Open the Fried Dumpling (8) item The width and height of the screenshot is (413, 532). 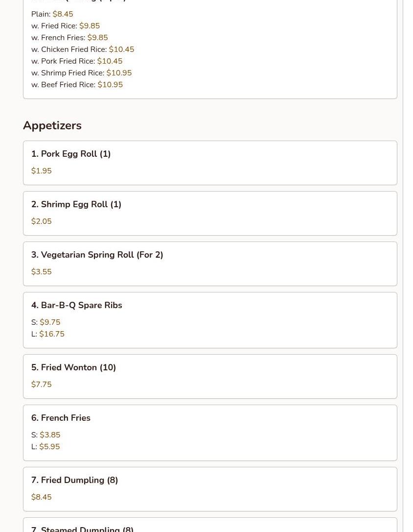[210, 489]
